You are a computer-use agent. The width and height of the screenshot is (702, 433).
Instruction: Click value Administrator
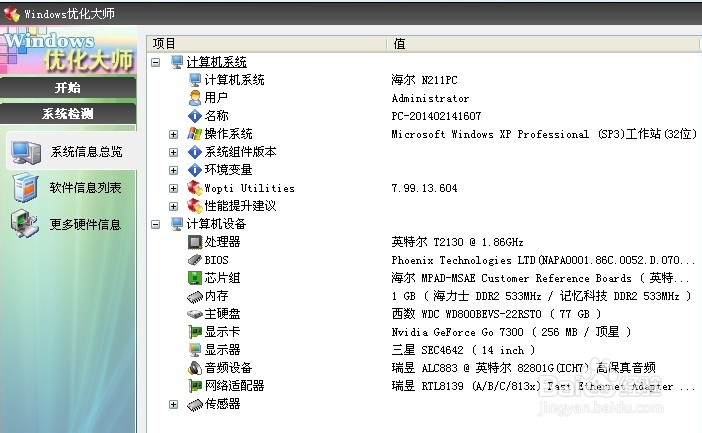coord(430,98)
